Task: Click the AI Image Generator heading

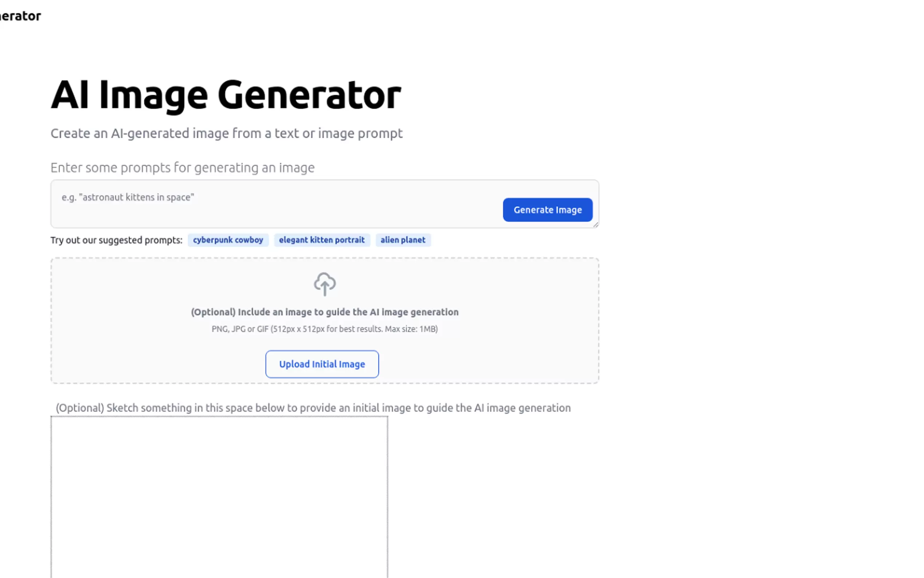Action: [226, 95]
